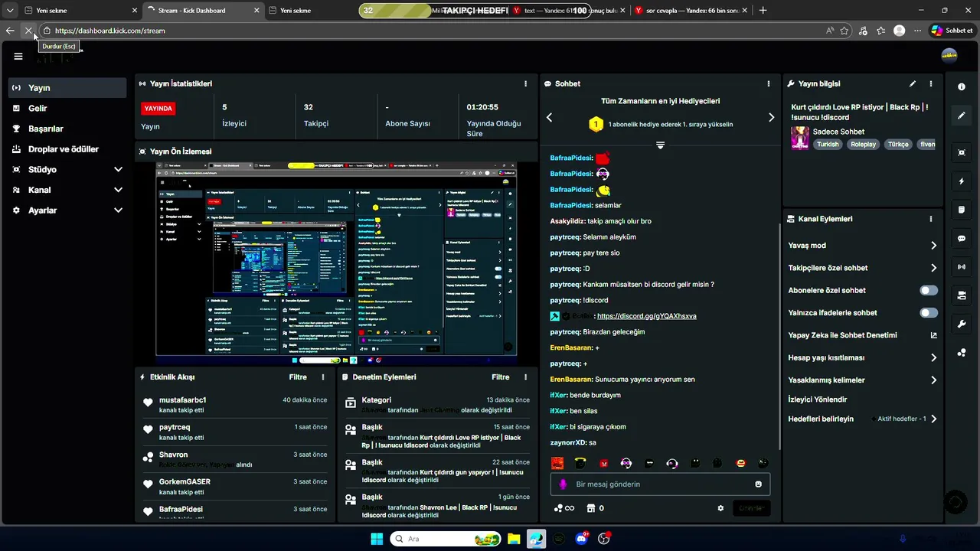Open the Windows Start menu
Screen dimensions: 980x551
377,539
